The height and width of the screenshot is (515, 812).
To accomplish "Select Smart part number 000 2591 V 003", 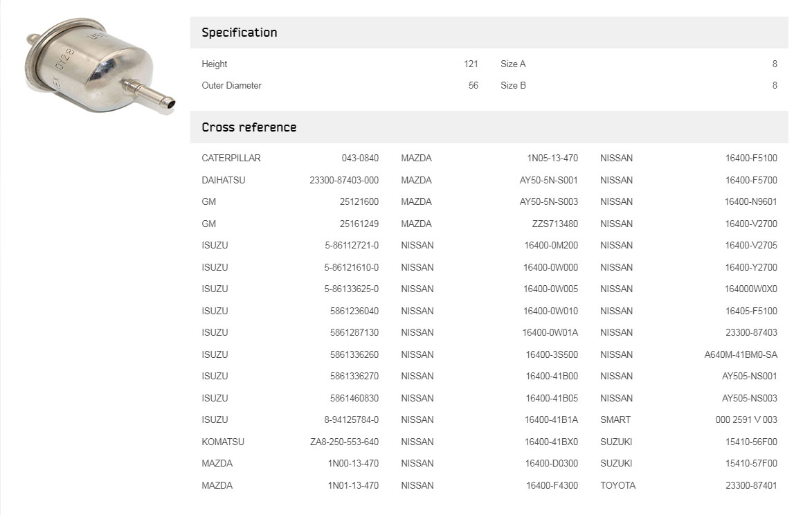I will pyautogui.click(x=746, y=419).
